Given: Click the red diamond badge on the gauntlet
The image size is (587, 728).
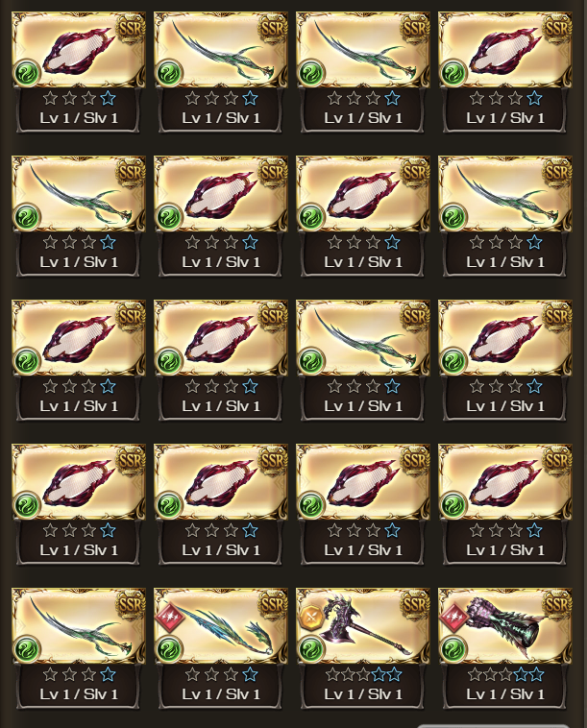Looking at the screenshot, I should point(453,618).
